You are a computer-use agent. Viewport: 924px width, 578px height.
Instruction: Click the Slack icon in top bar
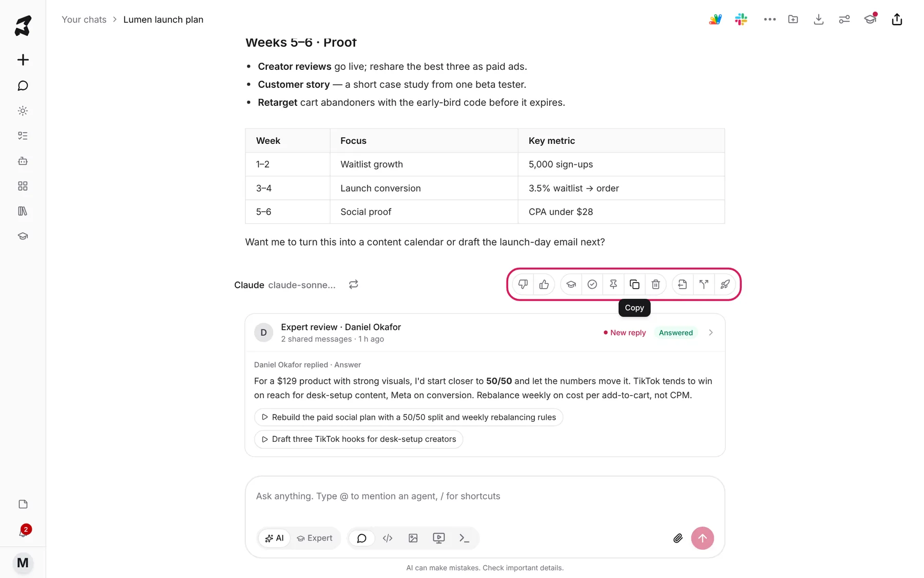click(741, 20)
